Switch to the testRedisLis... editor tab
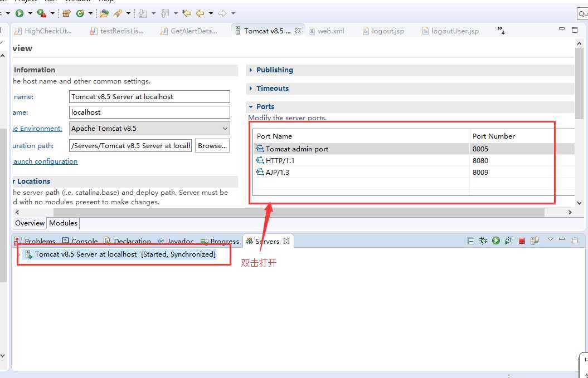The width and height of the screenshot is (588, 378). [x=117, y=31]
